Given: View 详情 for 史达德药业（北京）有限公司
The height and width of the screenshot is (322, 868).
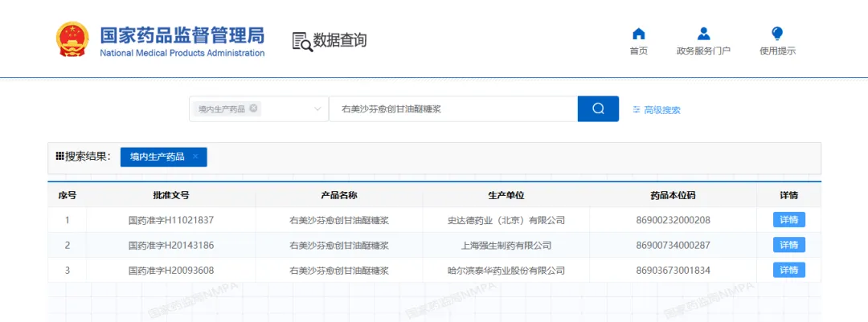Looking at the screenshot, I should (x=789, y=220).
